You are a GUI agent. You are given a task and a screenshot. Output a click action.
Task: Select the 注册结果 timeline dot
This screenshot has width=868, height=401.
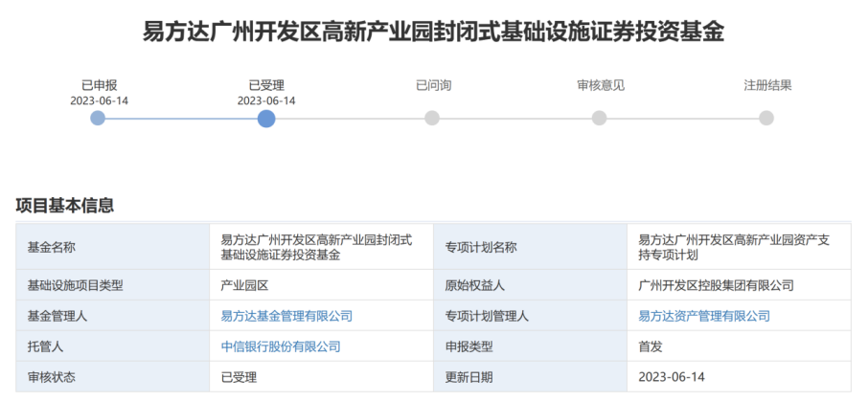pyautogui.click(x=766, y=118)
